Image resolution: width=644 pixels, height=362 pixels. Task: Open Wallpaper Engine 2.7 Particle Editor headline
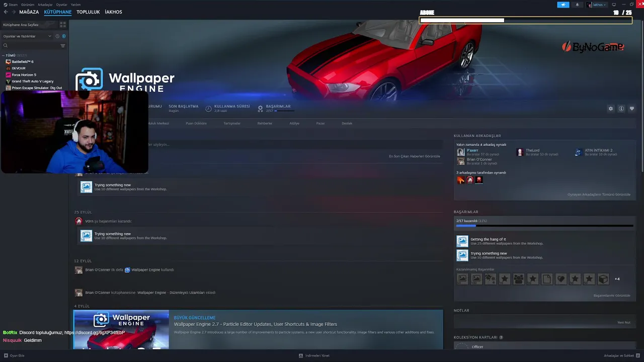[256, 324]
